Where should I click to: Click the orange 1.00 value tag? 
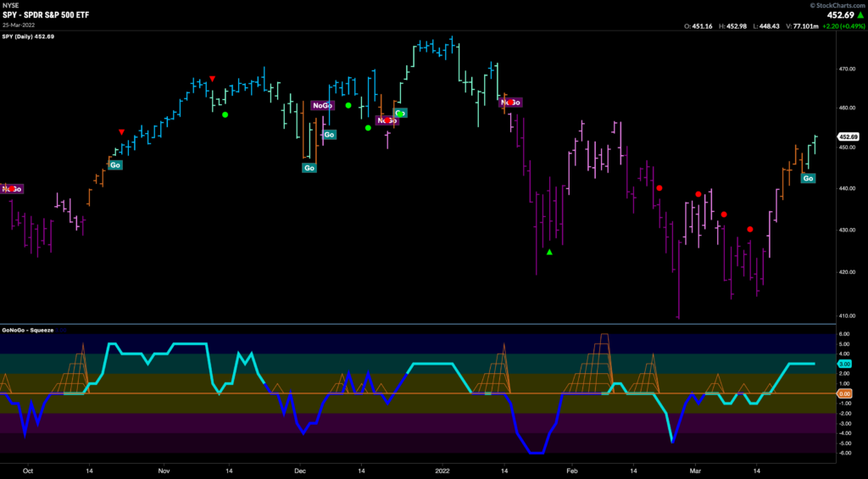coord(848,393)
